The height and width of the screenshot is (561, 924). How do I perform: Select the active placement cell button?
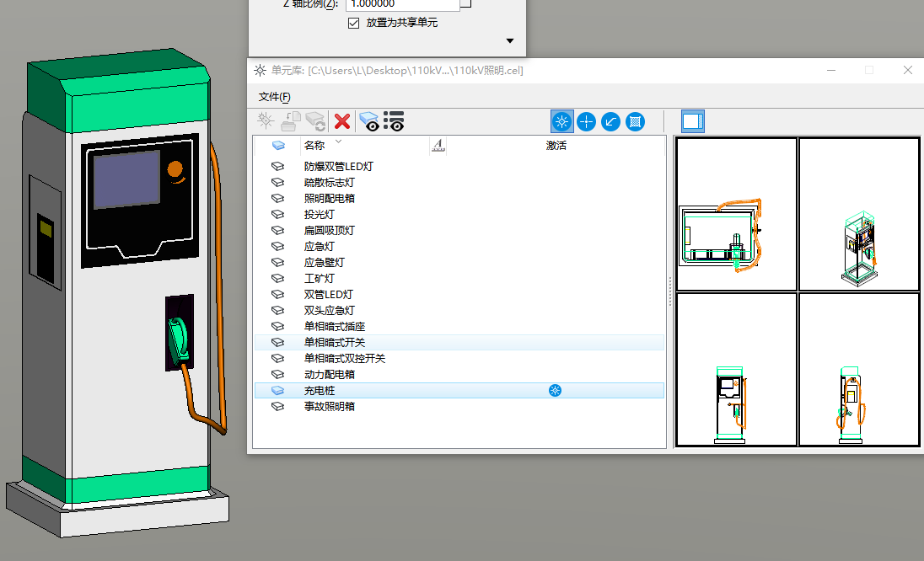[x=561, y=122]
